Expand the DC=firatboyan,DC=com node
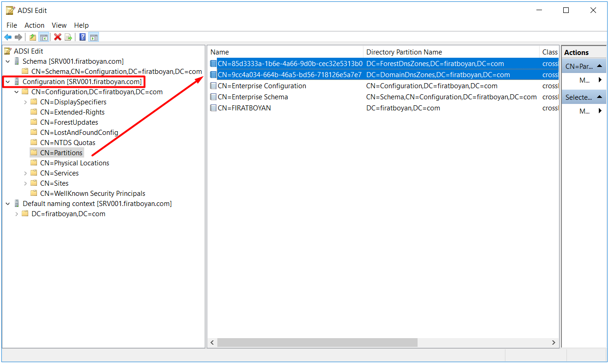Image resolution: width=609 pixels, height=364 pixels. point(17,214)
